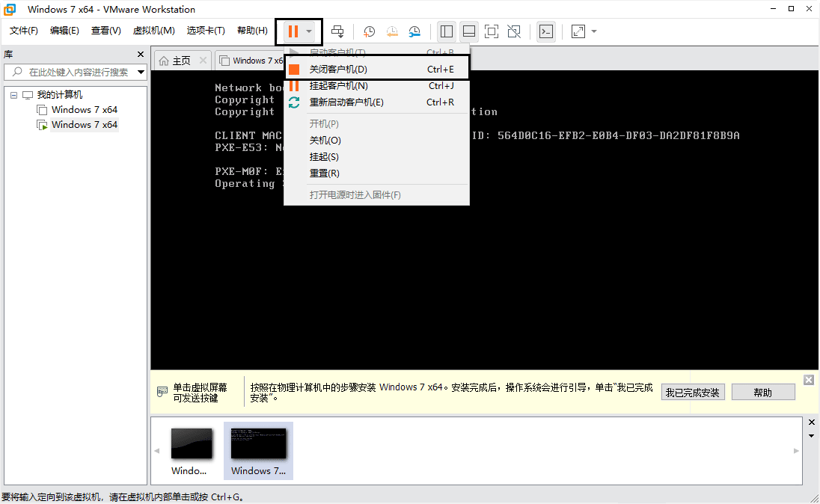Open the library search dropdown arrow

click(x=141, y=72)
